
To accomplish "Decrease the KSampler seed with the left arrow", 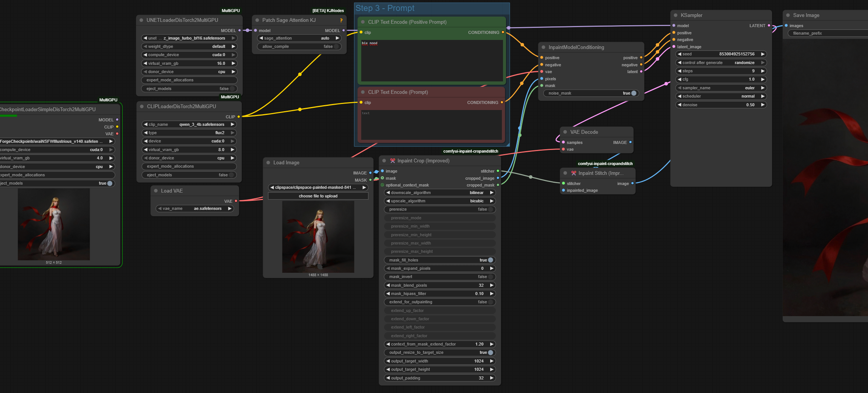I will point(679,54).
